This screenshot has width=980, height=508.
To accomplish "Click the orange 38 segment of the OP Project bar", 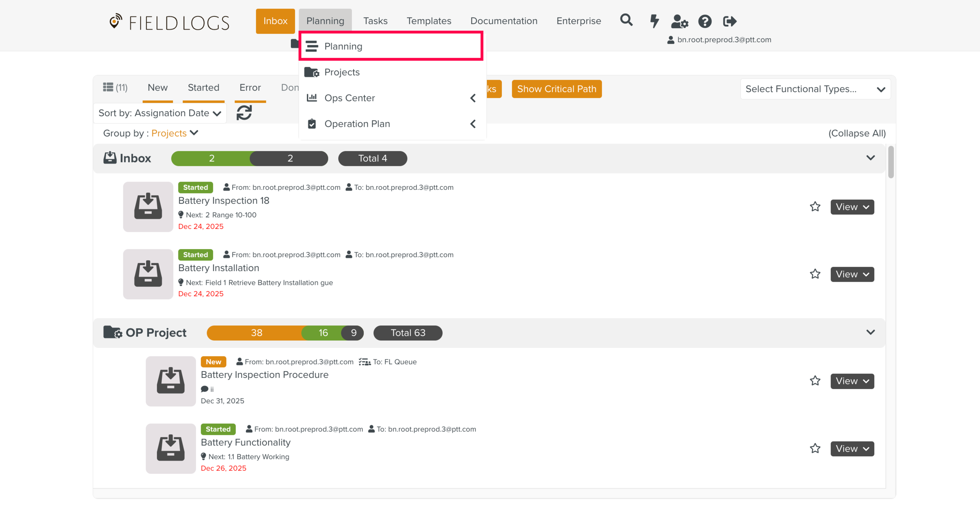I will pos(256,333).
